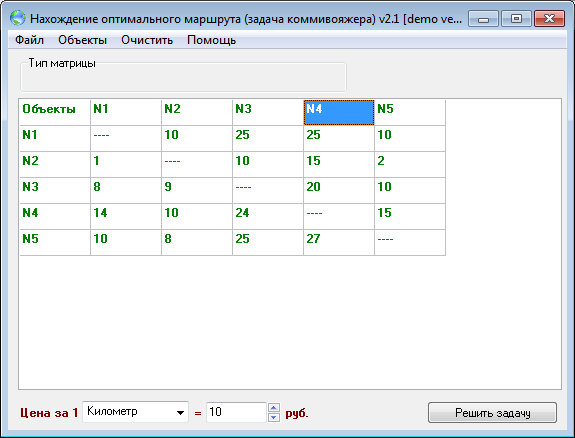Select cell row N4 column N3 value 24
The width and height of the screenshot is (575, 438).
point(268,217)
